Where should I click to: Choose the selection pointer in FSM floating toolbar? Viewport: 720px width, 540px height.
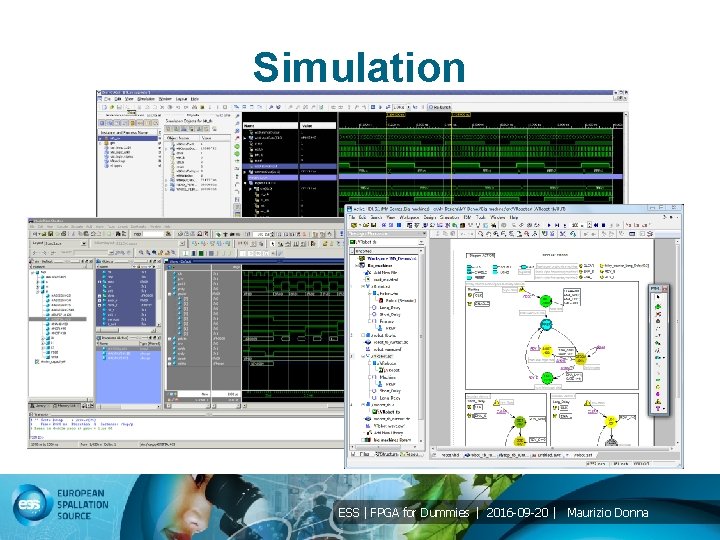click(658, 297)
